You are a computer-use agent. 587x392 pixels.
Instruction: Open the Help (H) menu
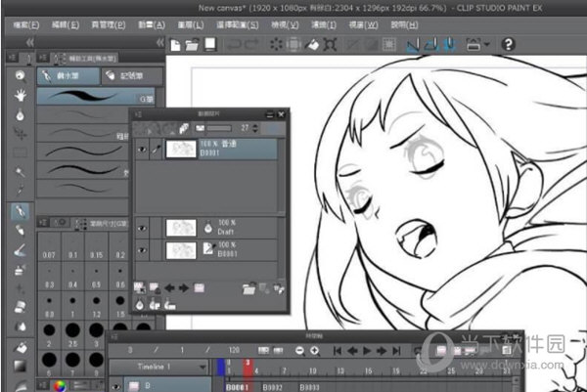coord(404,25)
